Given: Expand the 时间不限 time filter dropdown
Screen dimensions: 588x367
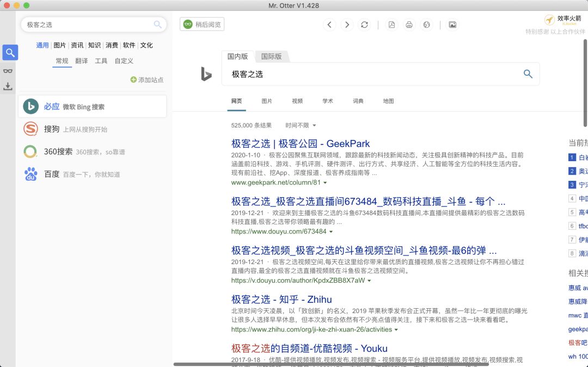Looking at the screenshot, I should tap(301, 125).
